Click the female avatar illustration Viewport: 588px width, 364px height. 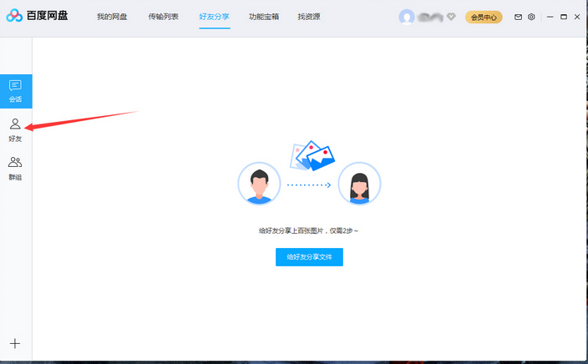pyautogui.click(x=359, y=184)
